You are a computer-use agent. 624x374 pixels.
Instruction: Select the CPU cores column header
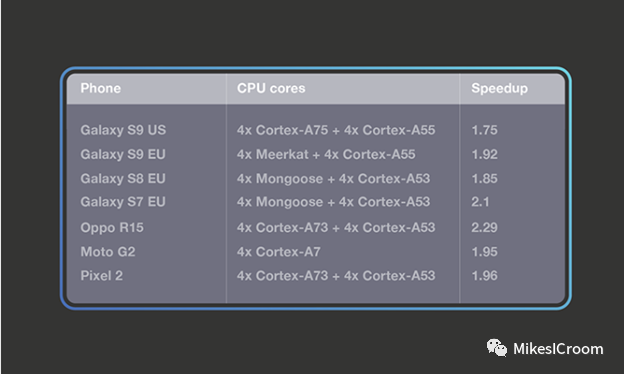tap(271, 88)
